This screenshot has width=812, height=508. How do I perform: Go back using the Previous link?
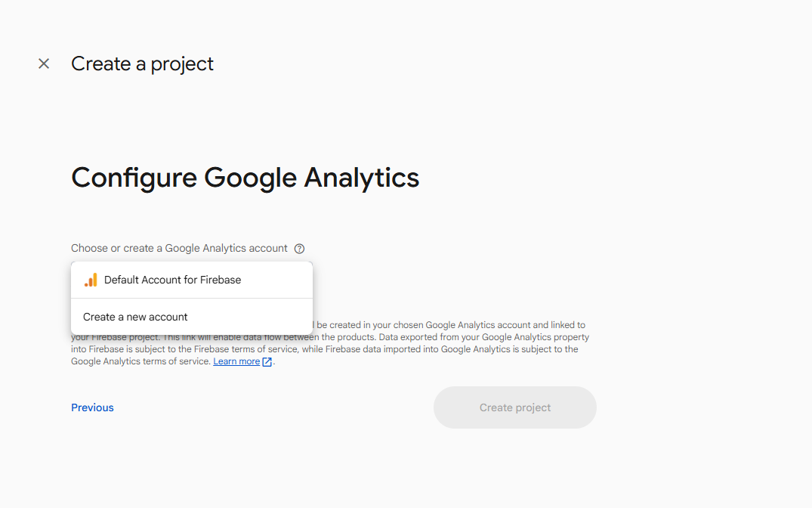pos(91,407)
